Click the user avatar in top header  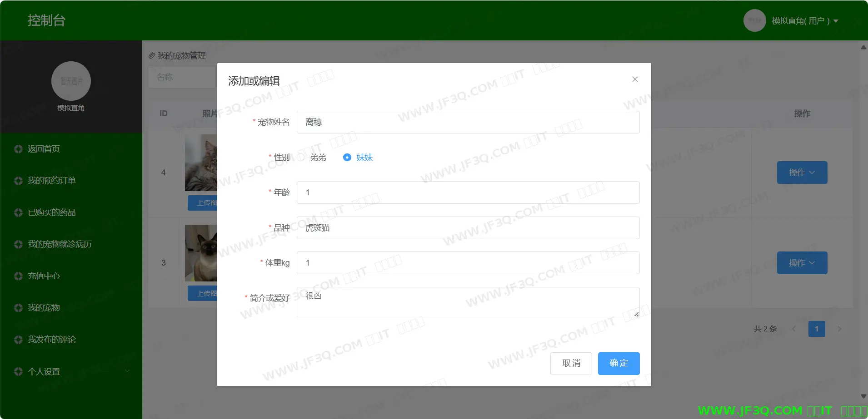click(x=754, y=20)
